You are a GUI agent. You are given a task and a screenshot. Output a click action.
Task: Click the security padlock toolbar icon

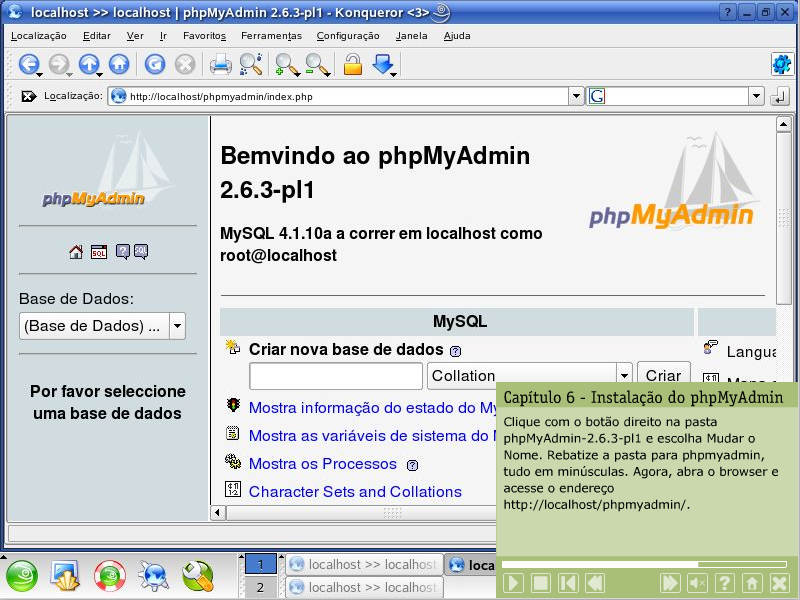[352, 65]
